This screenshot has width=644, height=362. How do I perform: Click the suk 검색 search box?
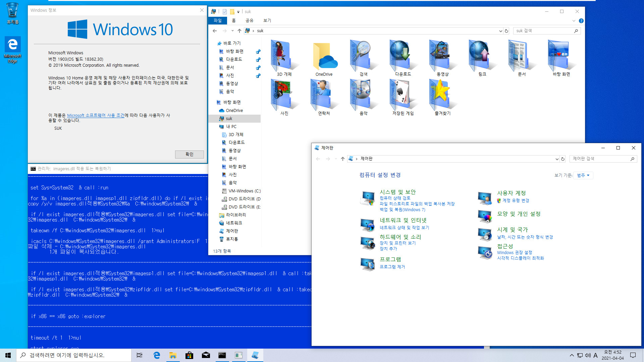pos(547,31)
